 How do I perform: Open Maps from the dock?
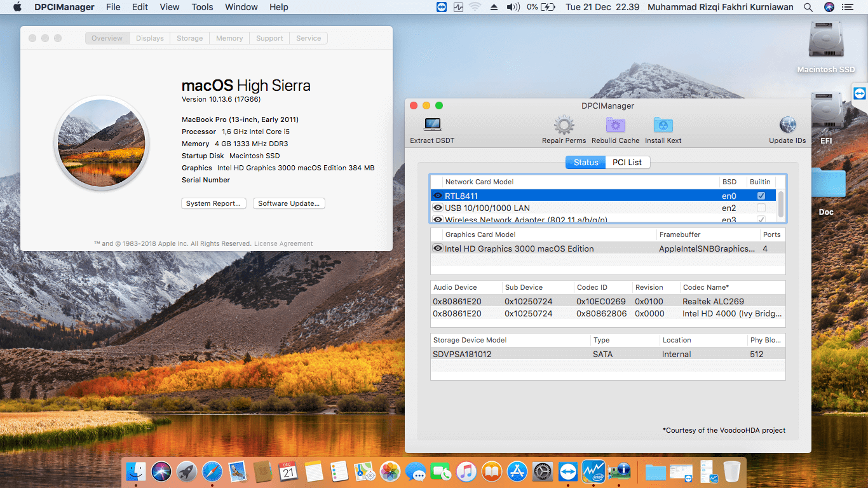pyautogui.click(x=365, y=471)
